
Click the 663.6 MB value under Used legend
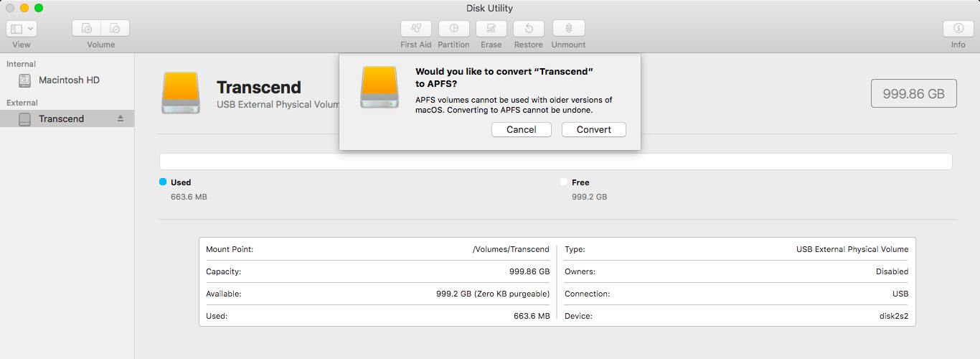[x=189, y=197]
